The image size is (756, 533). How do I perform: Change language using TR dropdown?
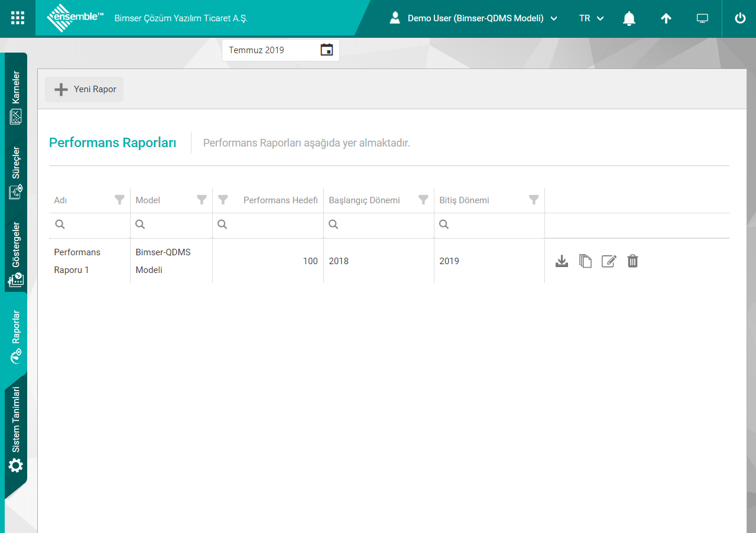[x=591, y=18]
